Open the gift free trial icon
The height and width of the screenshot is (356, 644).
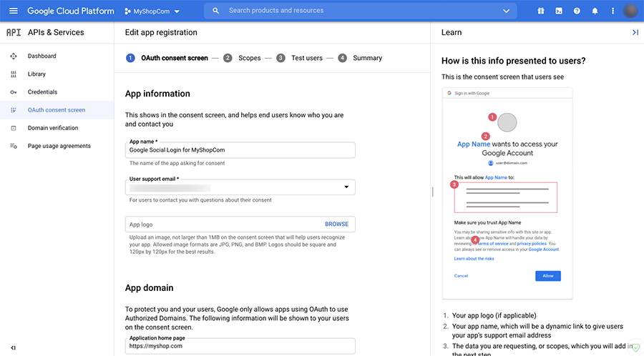point(541,11)
